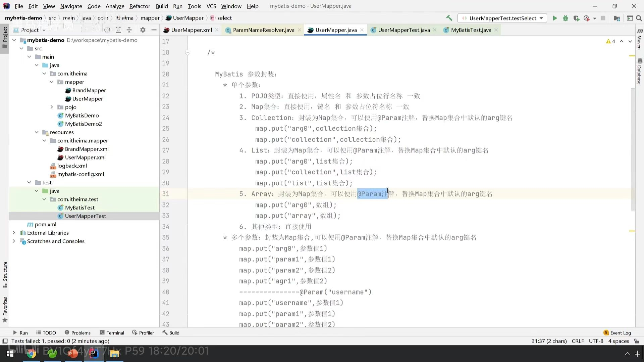
Task: Switch to UserMapperTest.java tab
Action: click(404, 30)
